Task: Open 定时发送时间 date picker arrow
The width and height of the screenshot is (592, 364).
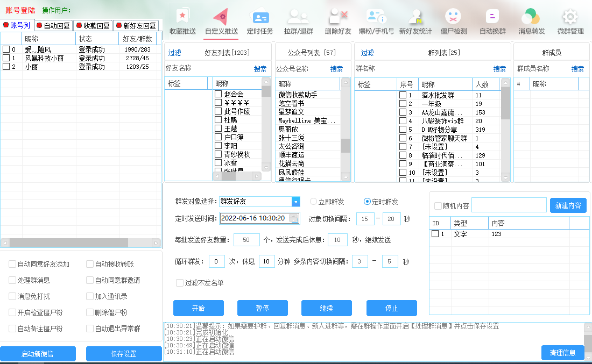Action: (x=294, y=218)
